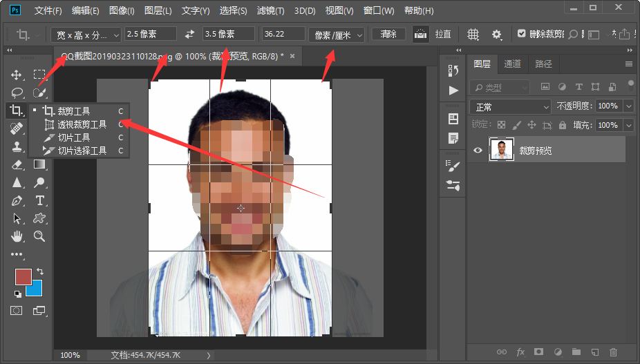Switch to the 通道 channels tab
Image resolution: width=640 pixels, height=364 pixels.
[x=512, y=64]
